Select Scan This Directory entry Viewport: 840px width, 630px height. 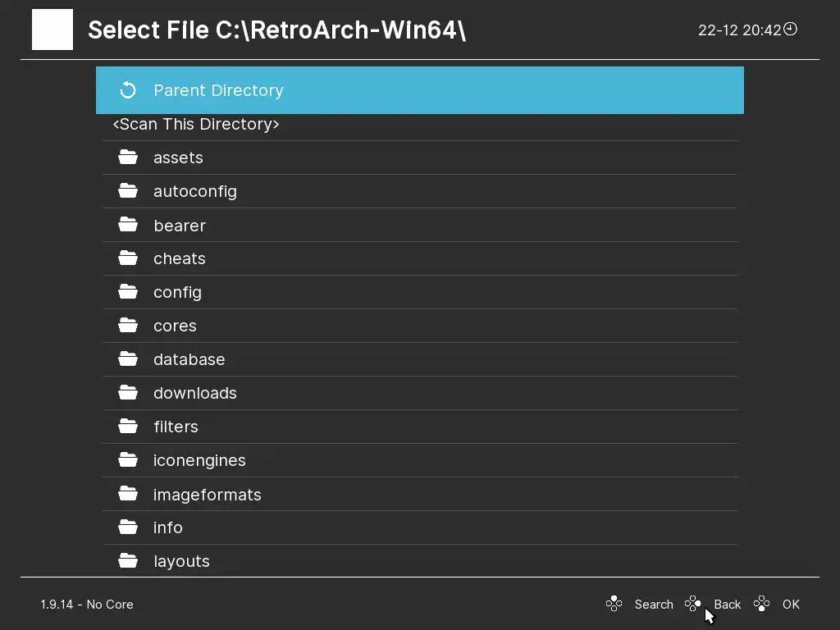[420, 125]
